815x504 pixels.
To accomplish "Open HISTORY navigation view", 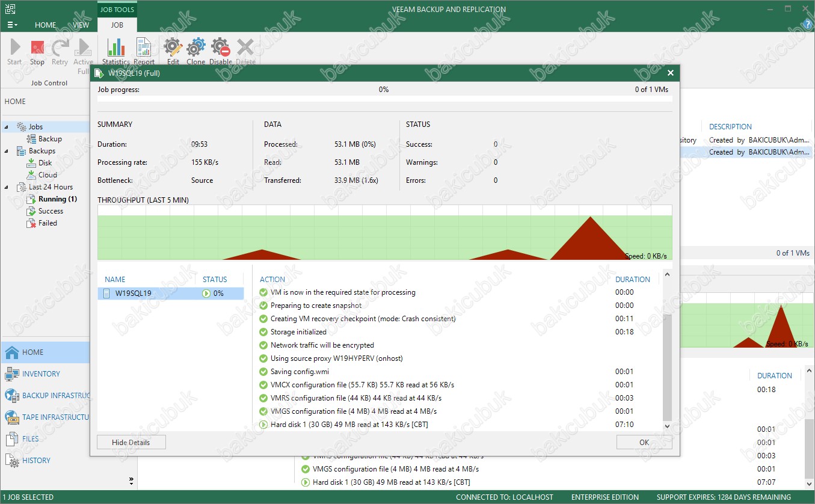I will 46,461.
